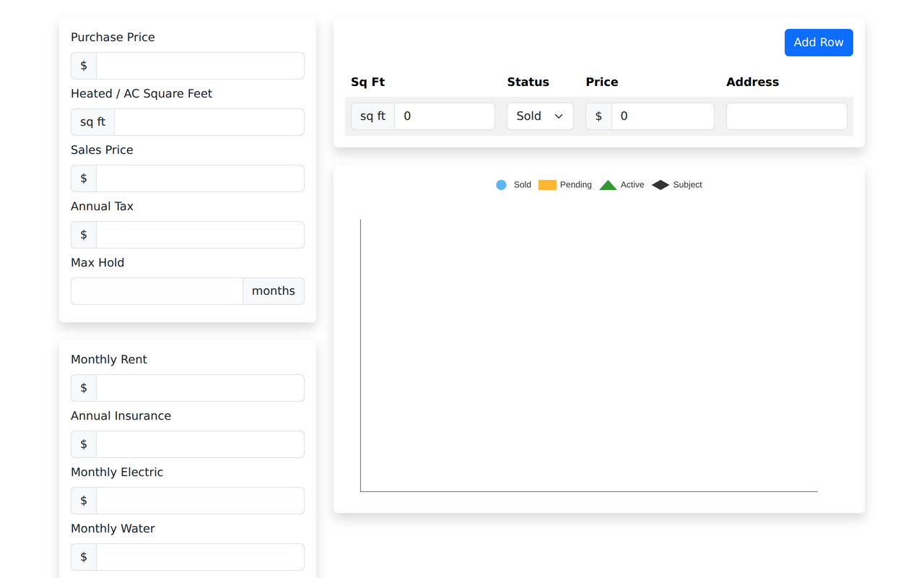Toggle the Sold series in the chart legend
The height and width of the screenshot is (578, 924).
point(513,184)
